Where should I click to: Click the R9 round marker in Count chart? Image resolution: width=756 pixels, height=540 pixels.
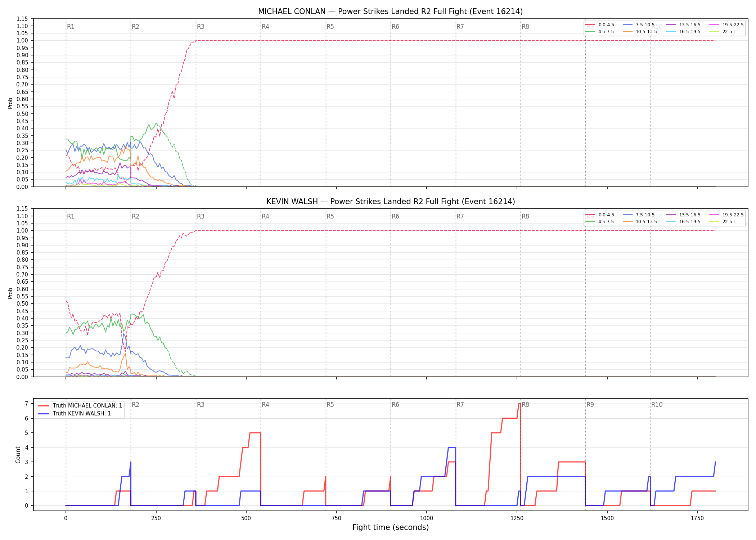590,405
